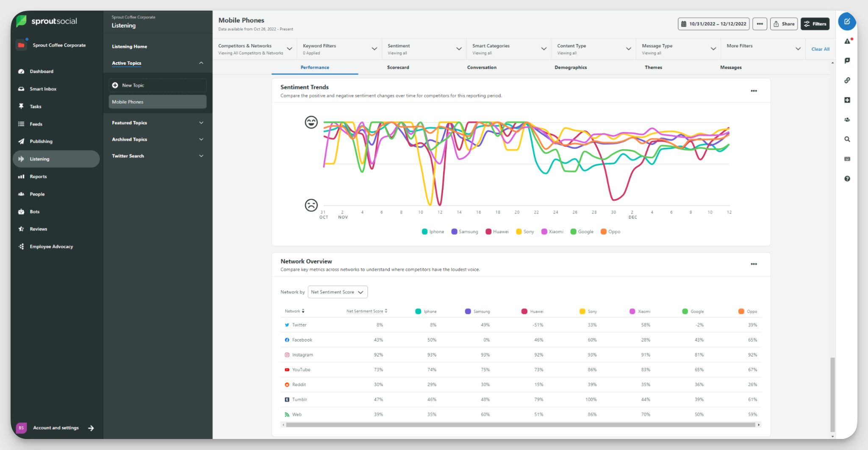
Task: Click the table horizontal scrollbar
Action: click(x=521, y=425)
